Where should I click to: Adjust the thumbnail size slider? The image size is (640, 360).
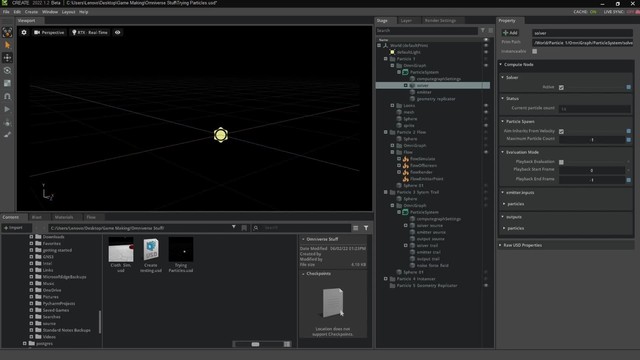pos(256,344)
